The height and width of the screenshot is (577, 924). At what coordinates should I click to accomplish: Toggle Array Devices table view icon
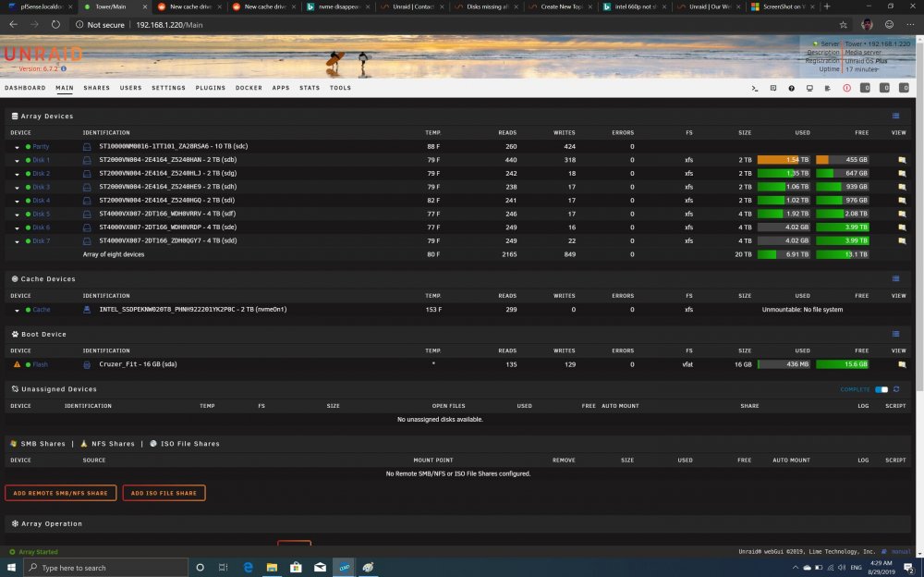click(x=895, y=117)
